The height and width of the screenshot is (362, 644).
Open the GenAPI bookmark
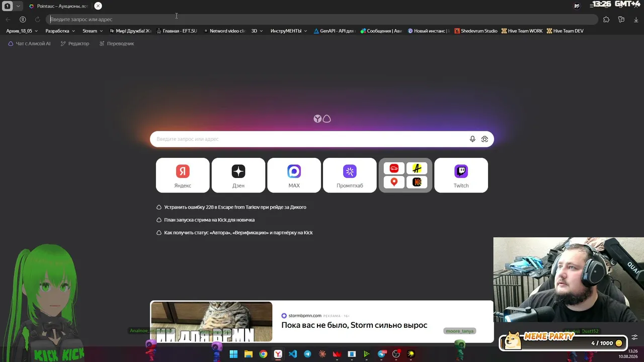pos(334,31)
